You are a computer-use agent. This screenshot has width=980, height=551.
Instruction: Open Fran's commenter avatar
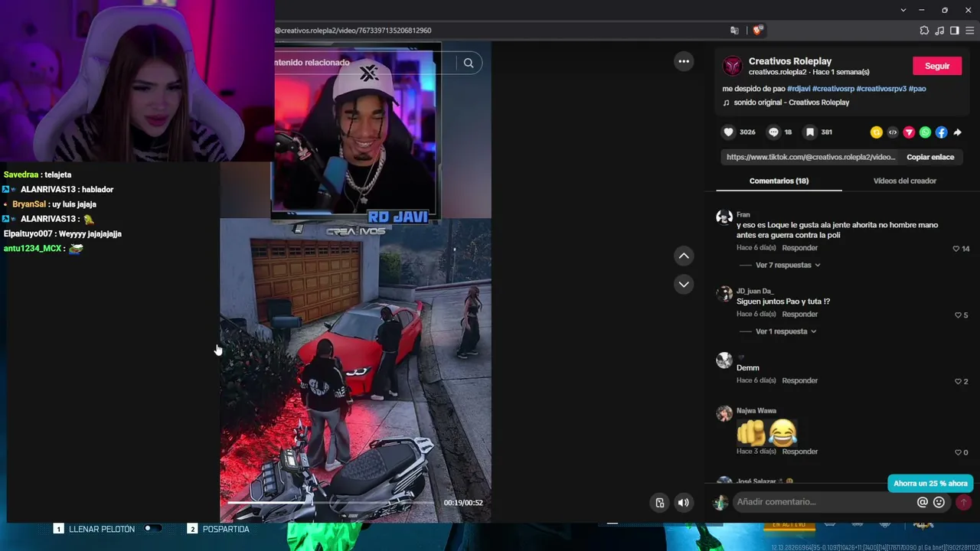coord(724,218)
